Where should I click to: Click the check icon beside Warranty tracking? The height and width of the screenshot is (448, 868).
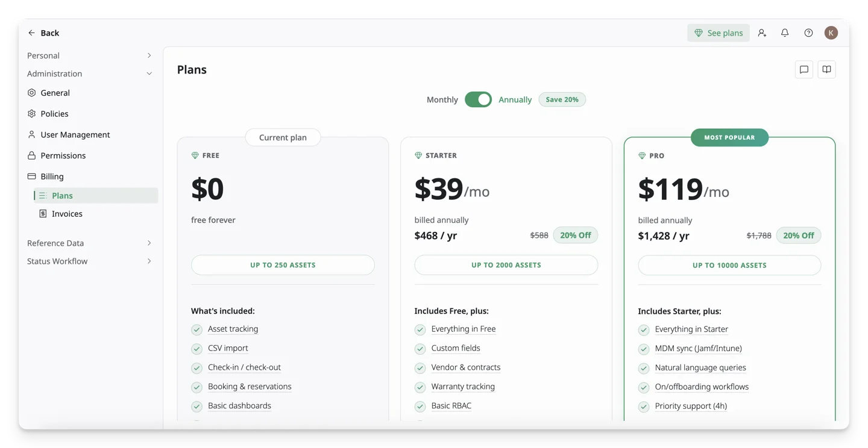(420, 387)
